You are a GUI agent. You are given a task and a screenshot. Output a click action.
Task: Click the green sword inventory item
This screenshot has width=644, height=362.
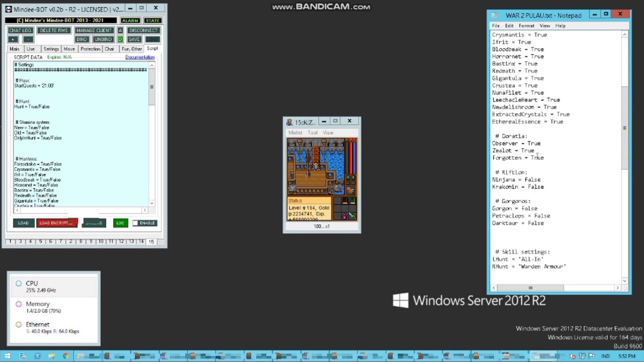pyautogui.click(x=352, y=216)
